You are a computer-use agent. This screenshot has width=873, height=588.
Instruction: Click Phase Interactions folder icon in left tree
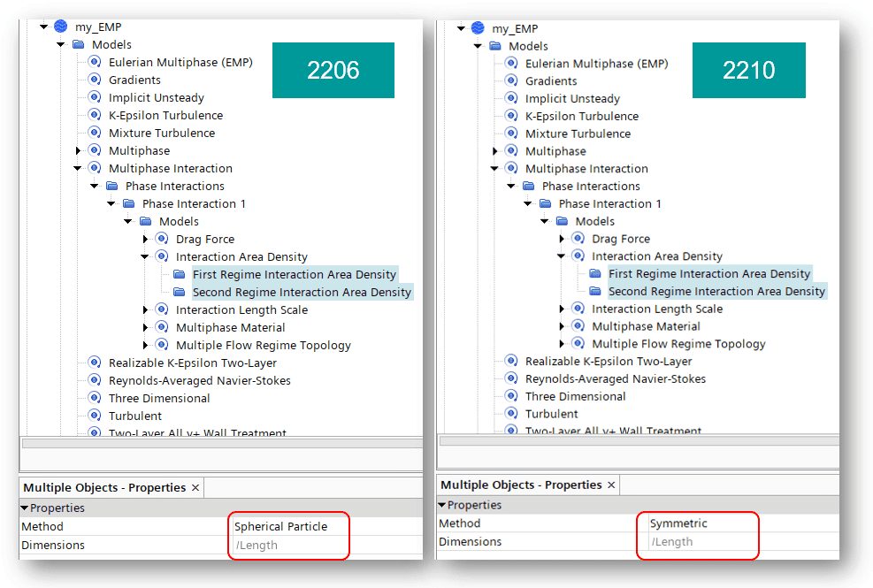tap(111, 186)
